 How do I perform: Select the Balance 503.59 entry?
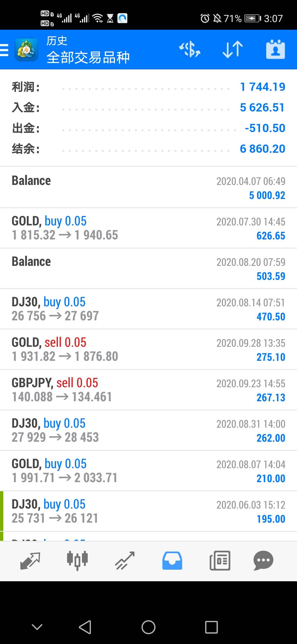(x=148, y=269)
